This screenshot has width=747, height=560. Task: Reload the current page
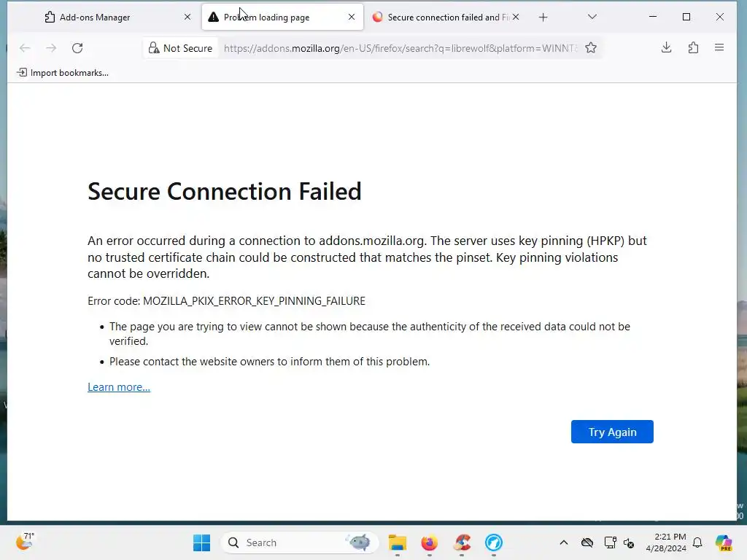(77, 48)
